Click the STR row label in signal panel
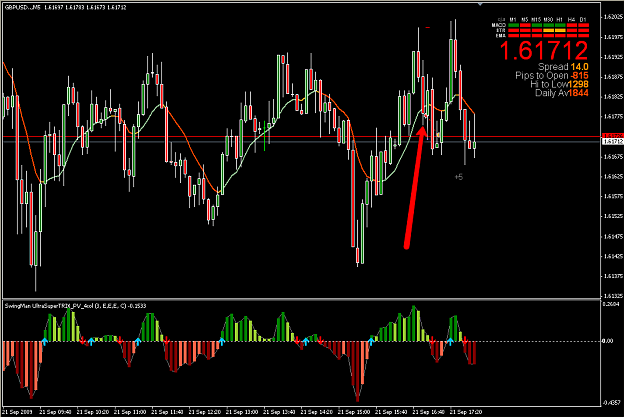The height and width of the screenshot is (418, 625). click(501, 30)
